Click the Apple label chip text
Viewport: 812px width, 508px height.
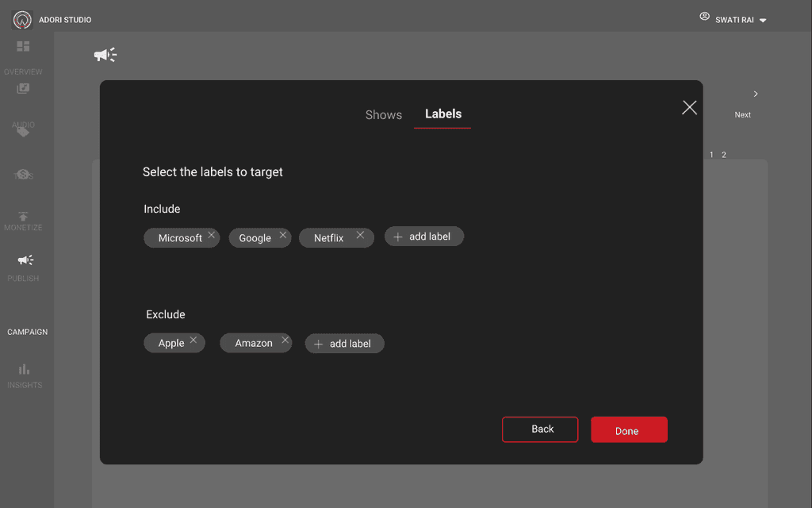(x=171, y=343)
